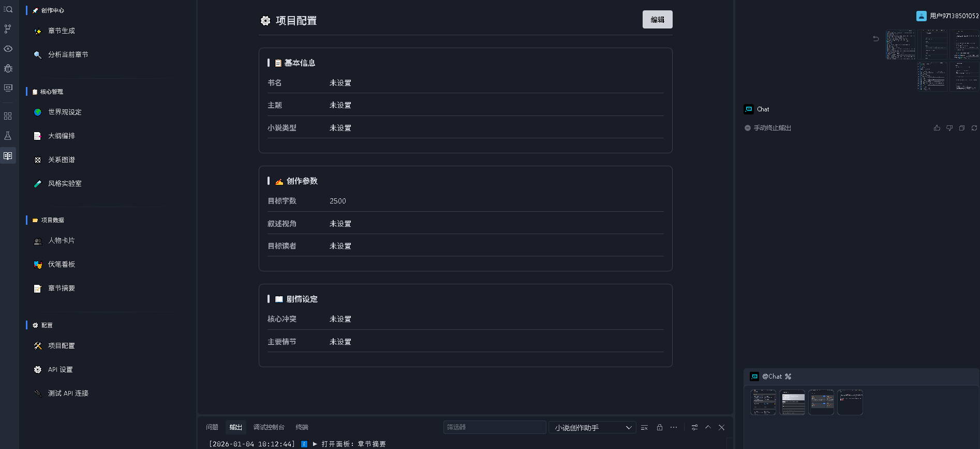Open second attached thumbnail in chat input
Screen dimensions: 980x449
(x=792, y=402)
